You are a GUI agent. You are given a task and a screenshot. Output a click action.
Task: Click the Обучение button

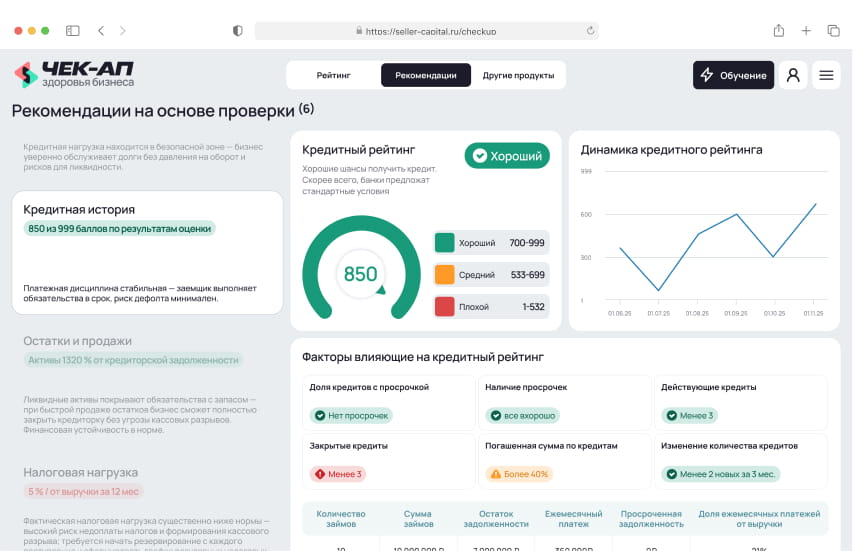coord(733,75)
